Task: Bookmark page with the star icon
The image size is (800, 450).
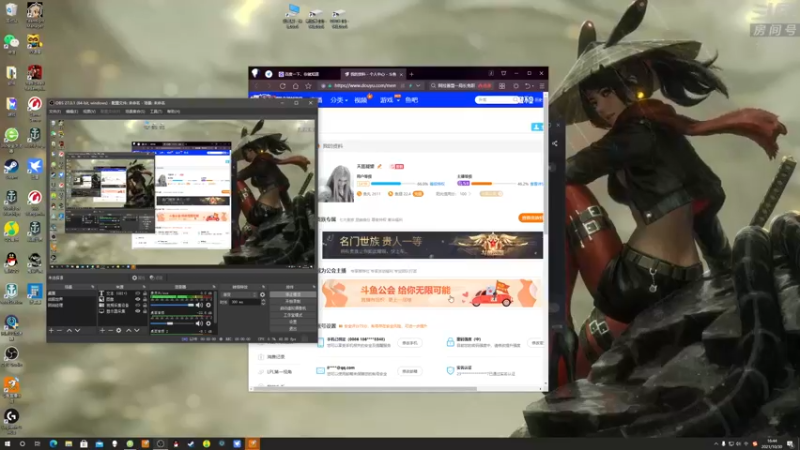Action: click(x=308, y=86)
